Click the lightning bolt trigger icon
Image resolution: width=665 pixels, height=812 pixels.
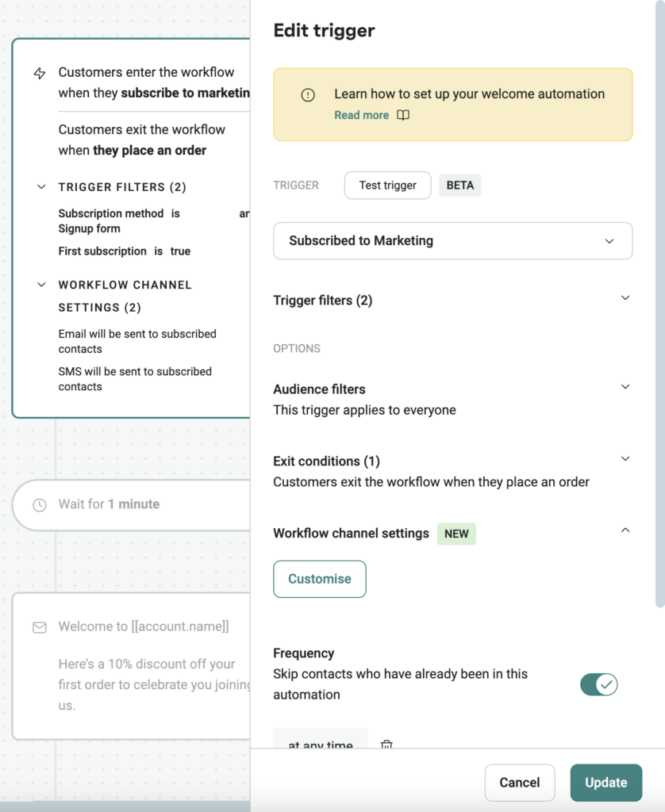pos(39,74)
